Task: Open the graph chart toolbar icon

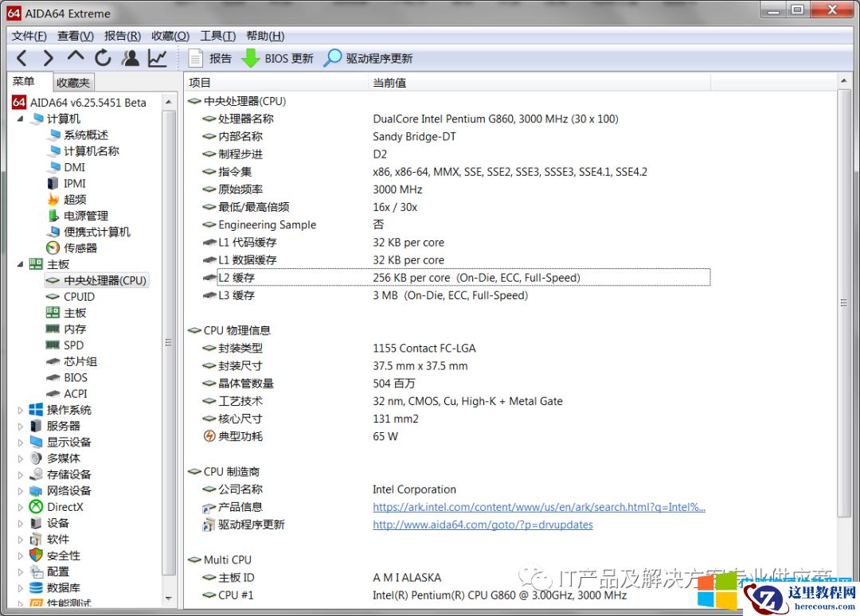Action: point(158,58)
